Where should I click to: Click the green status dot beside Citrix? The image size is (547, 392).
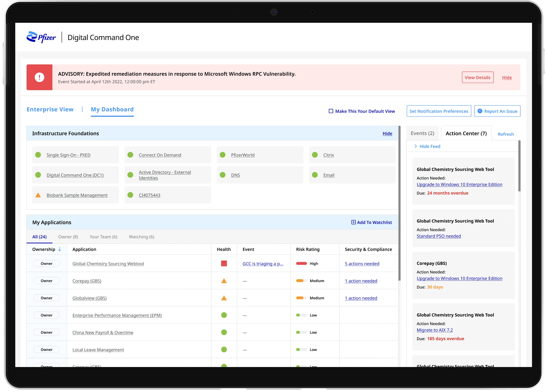315,155
